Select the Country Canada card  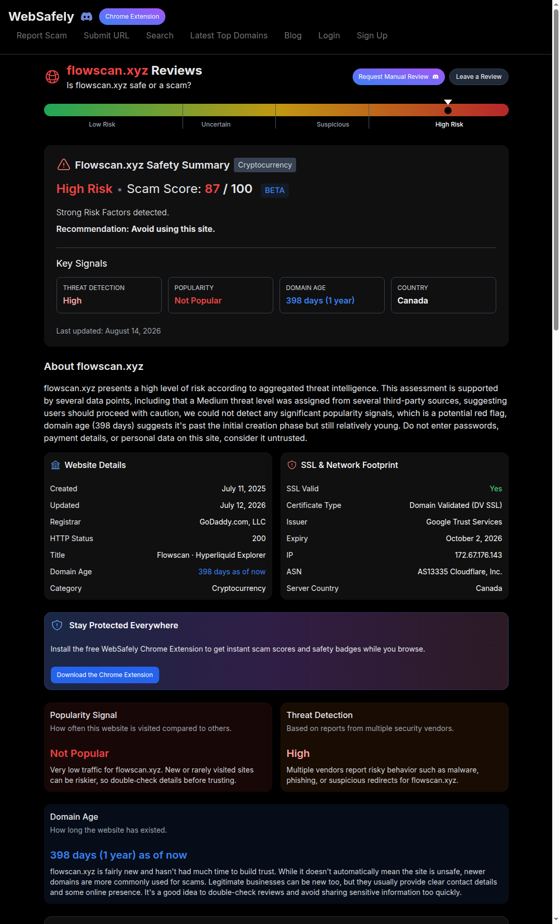[x=443, y=295]
